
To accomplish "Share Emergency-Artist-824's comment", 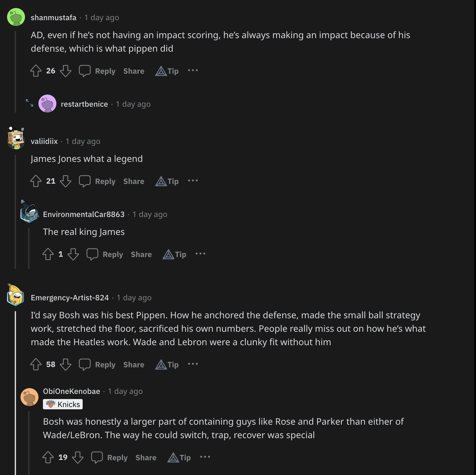I will click(134, 364).
